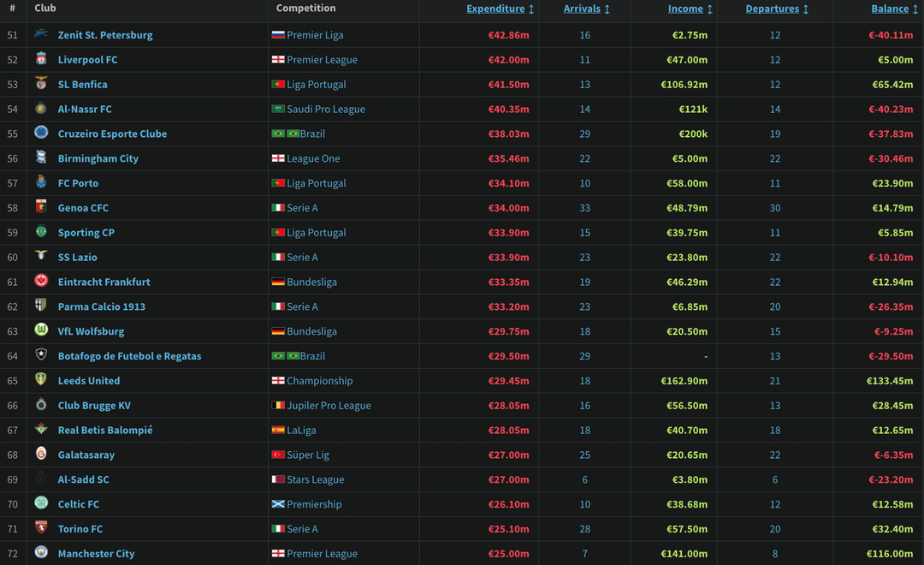The height and width of the screenshot is (565, 924).
Task: Open the Sporting CP club link
Action: [x=86, y=233]
